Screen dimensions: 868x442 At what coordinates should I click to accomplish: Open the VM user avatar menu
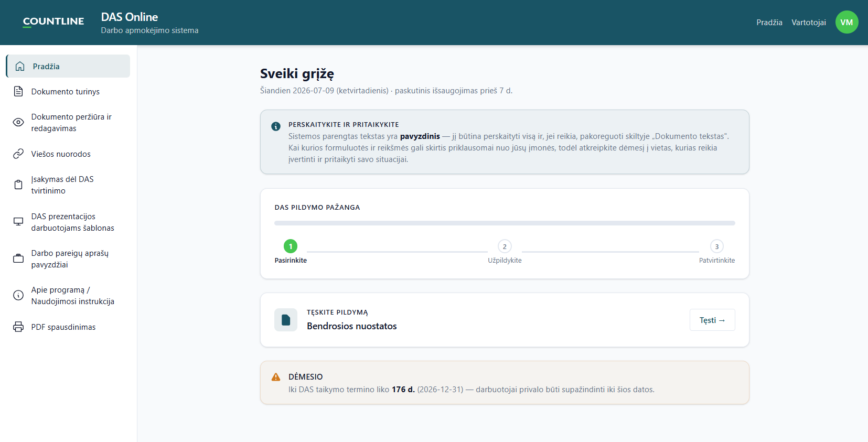(846, 22)
